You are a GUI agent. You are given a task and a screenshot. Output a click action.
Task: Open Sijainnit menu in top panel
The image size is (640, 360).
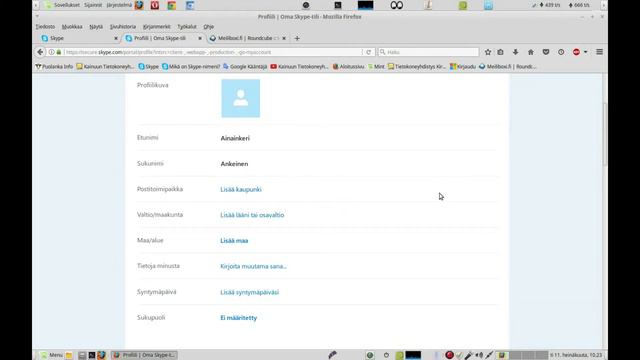click(93, 5)
